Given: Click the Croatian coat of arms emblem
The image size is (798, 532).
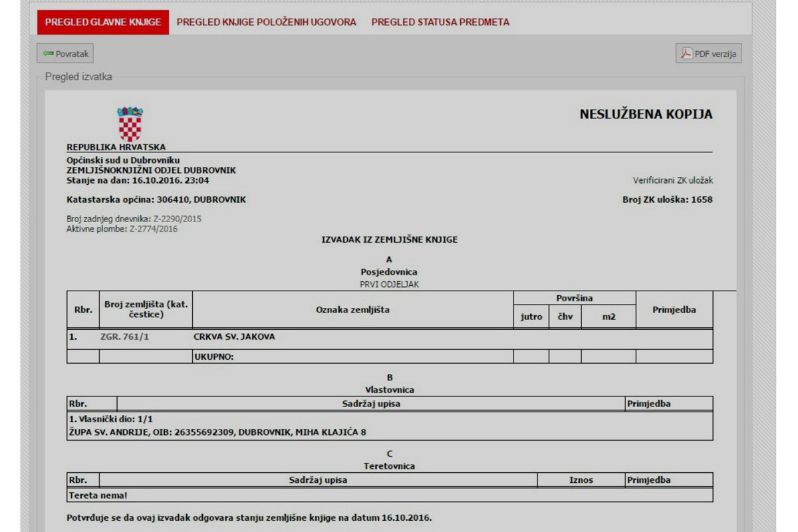Looking at the screenshot, I should point(130,124).
